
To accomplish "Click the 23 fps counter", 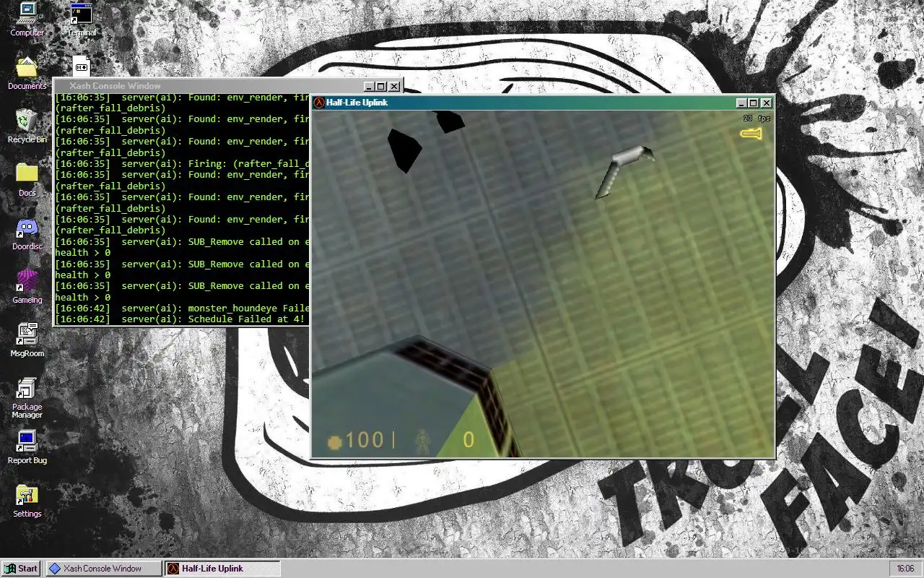I will pyautogui.click(x=757, y=118).
